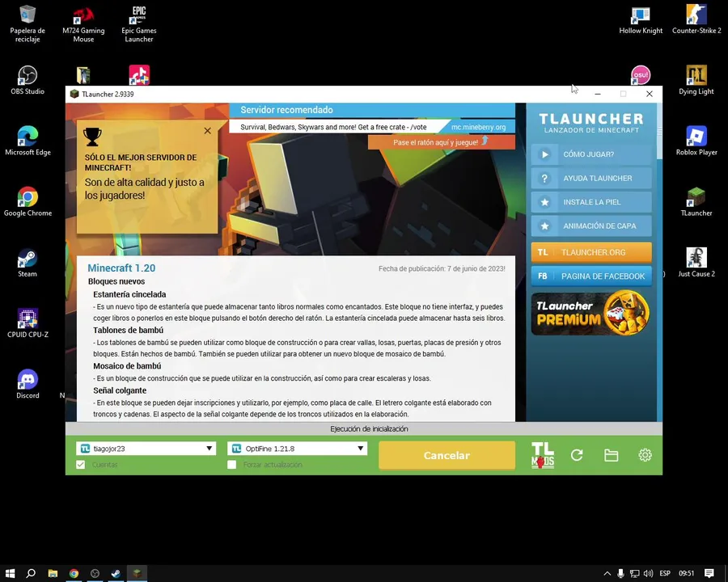Click Steam icon in the taskbar
728x582 pixels.
point(116,573)
